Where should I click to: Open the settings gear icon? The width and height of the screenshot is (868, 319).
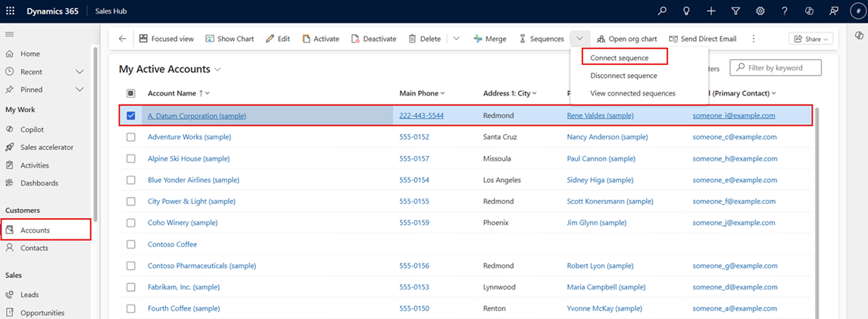click(760, 11)
